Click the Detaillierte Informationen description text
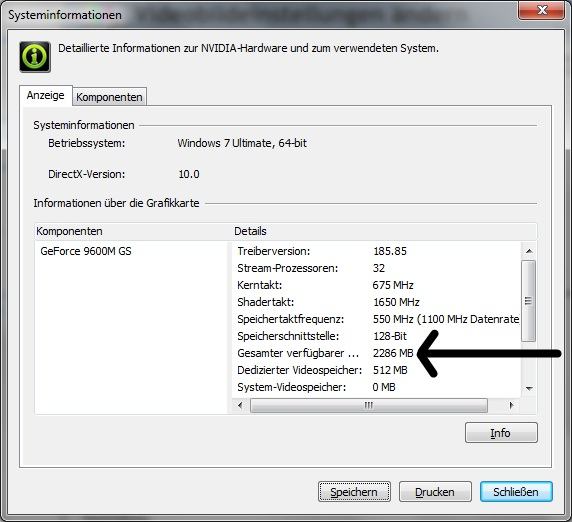The width and height of the screenshot is (572, 522). pos(248,48)
